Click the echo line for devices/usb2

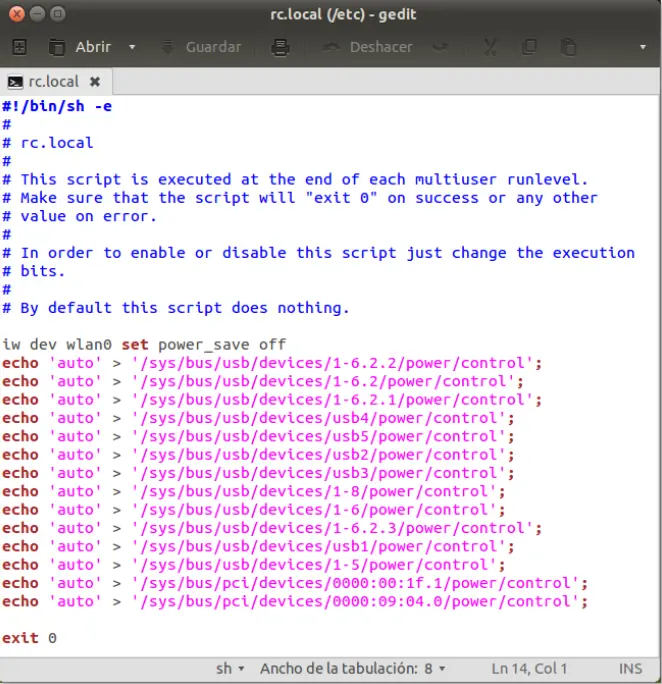pyautogui.click(x=258, y=455)
